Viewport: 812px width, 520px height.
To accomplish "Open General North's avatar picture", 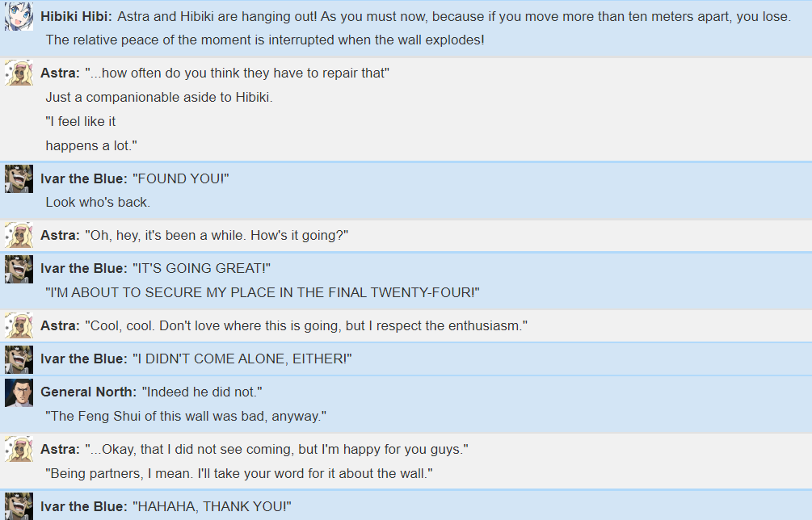I will point(19,392).
